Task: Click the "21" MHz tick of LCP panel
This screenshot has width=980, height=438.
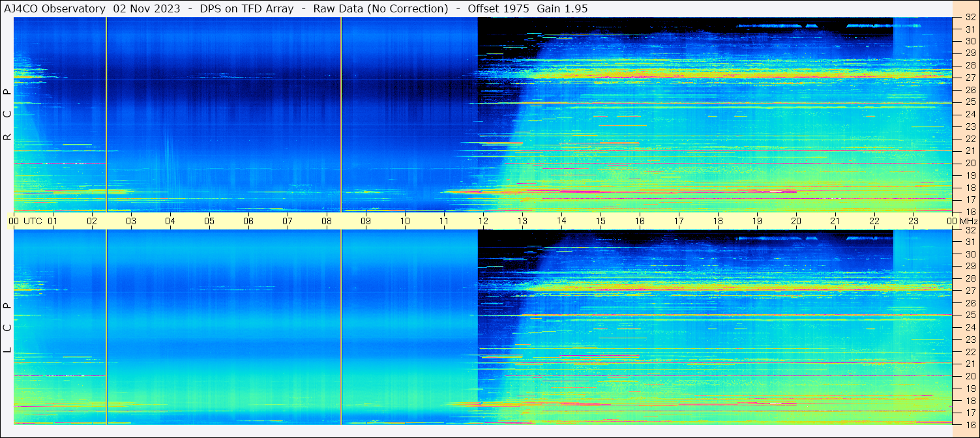Action: [970, 364]
